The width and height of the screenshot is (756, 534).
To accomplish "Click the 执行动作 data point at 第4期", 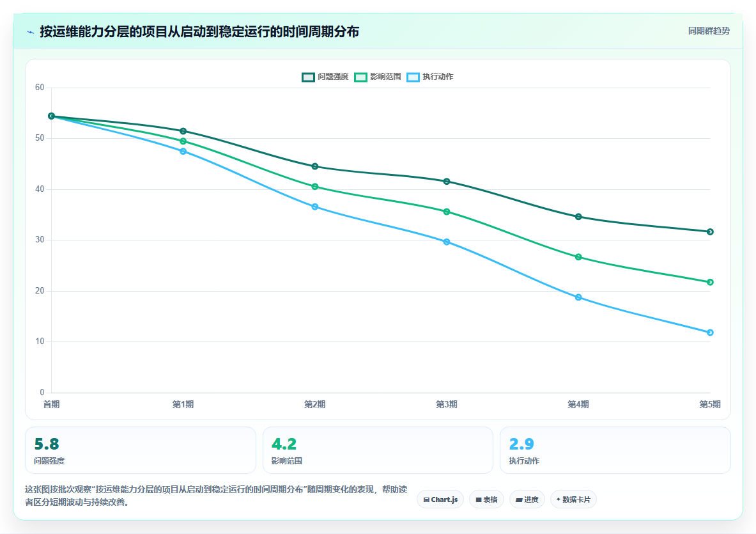I will [x=578, y=297].
